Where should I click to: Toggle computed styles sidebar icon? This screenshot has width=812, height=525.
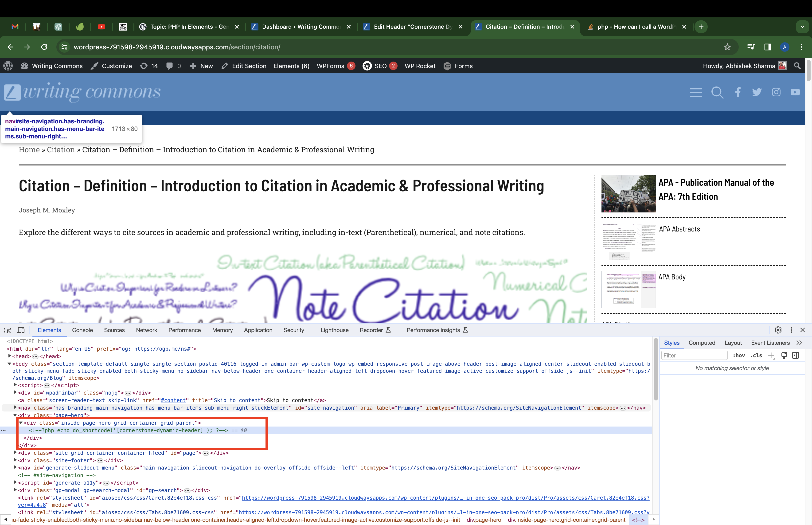796,356
